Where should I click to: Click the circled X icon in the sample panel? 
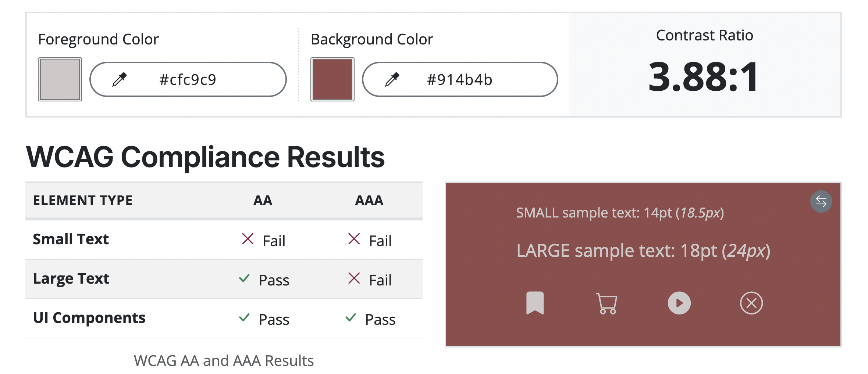pos(750,303)
